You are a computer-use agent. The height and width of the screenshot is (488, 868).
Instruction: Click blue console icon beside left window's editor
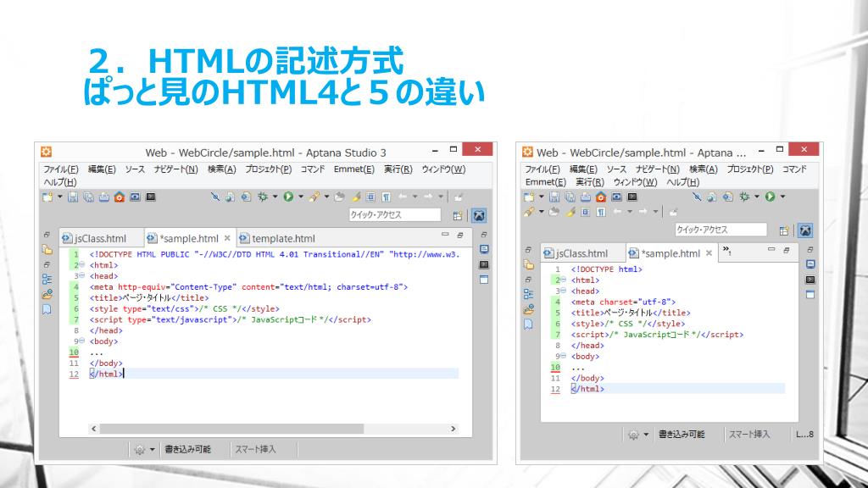[x=484, y=250]
